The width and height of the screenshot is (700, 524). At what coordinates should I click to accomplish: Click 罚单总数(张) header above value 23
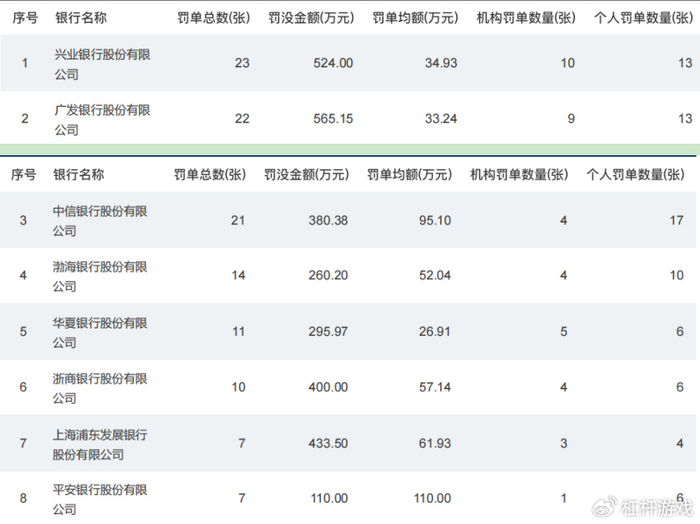click(x=213, y=18)
